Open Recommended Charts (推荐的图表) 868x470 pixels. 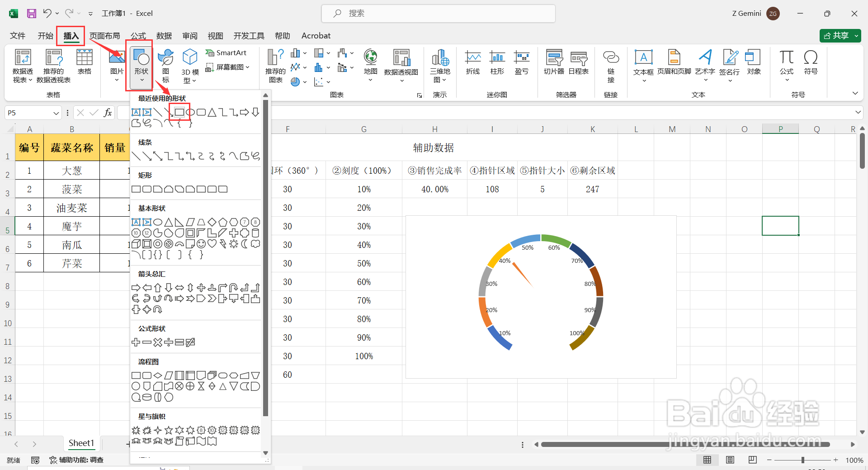coord(275,66)
